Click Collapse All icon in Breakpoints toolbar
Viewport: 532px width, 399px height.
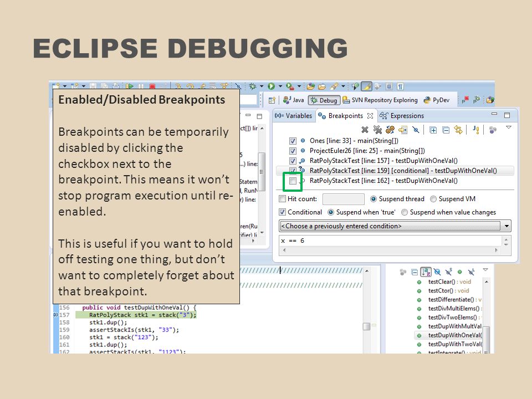pos(446,130)
